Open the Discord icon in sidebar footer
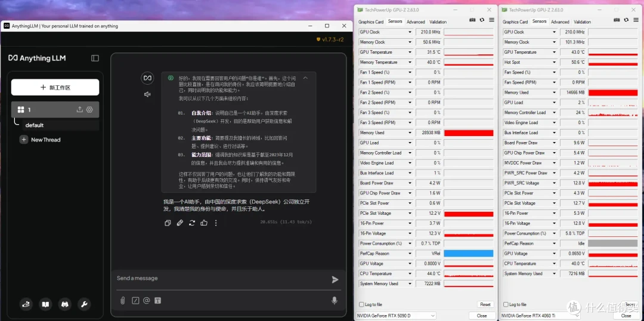Viewport: 644px width, 321px height. click(64, 304)
